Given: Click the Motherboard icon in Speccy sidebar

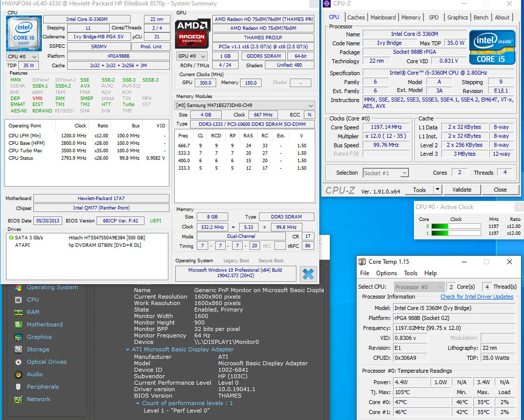Looking at the screenshot, I should pos(18,324).
